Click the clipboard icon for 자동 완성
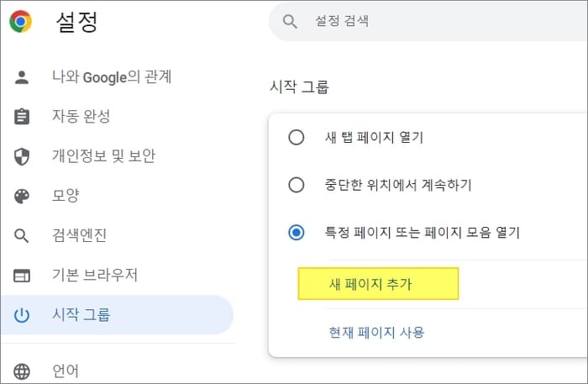Viewport: 588px width, 384px height. (x=21, y=116)
